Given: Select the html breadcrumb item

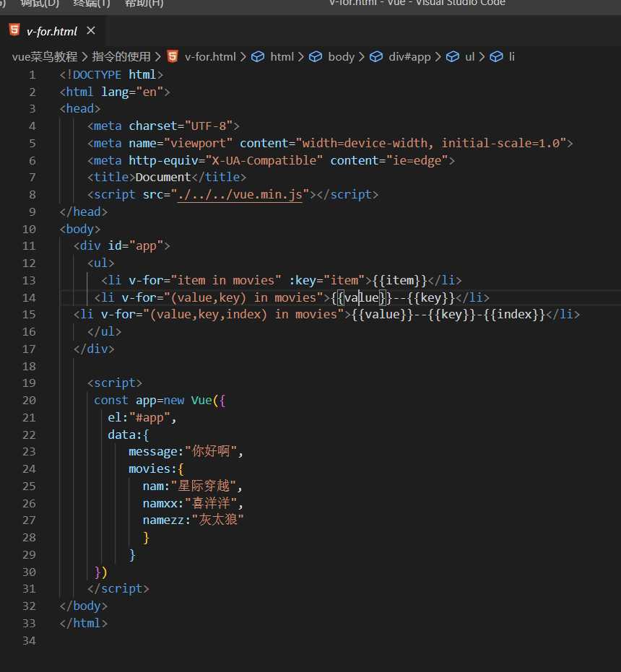Looking at the screenshot, I should (x=282, y=56).
